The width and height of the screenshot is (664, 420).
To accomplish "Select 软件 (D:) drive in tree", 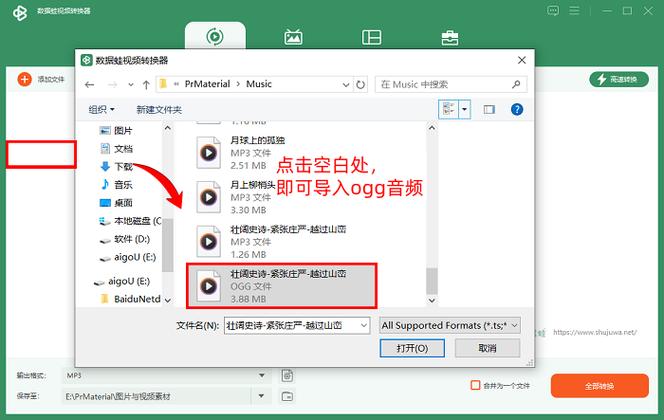I will pos(124,239).
